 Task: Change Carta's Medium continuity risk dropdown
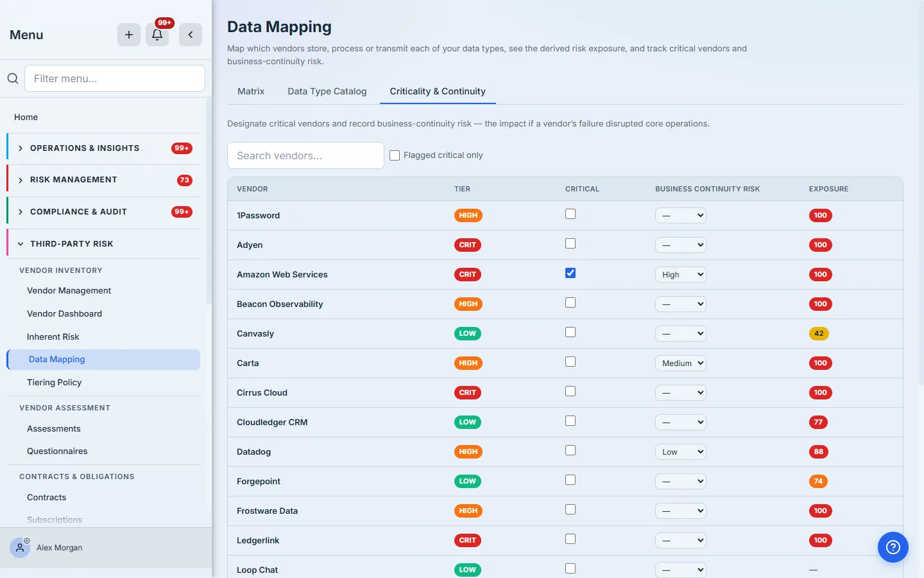681,363
